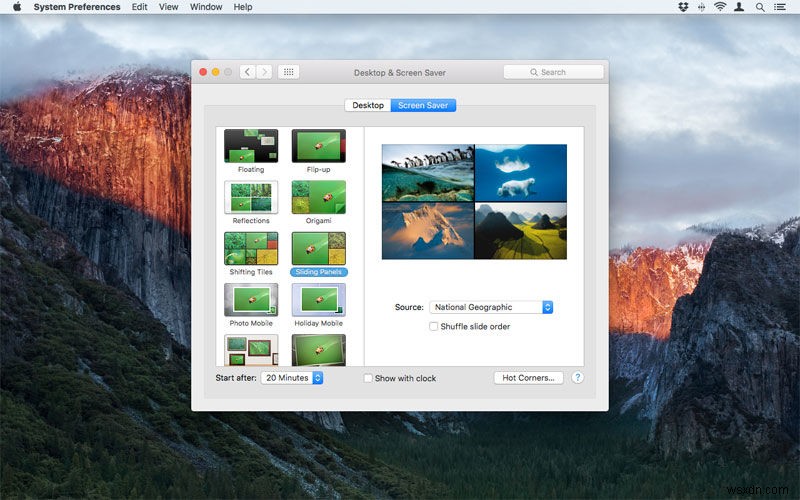The image size is (800, 500).
Task: Open the View menu
Action: tap(169, 7)
